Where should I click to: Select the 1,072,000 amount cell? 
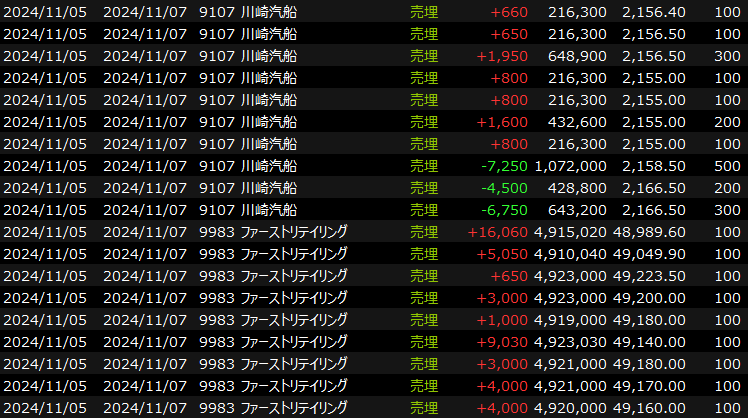(570, 166)
